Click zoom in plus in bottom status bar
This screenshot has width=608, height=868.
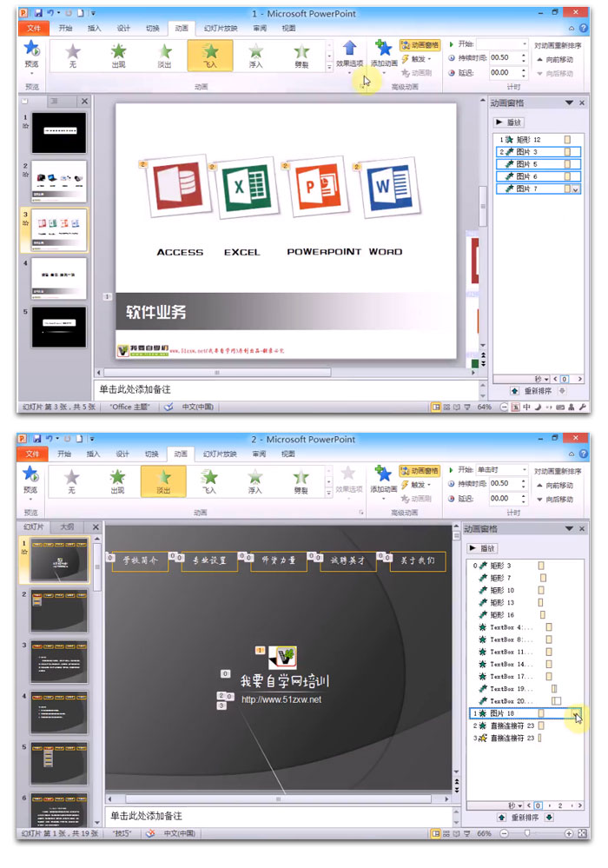(x=568, y=833)
